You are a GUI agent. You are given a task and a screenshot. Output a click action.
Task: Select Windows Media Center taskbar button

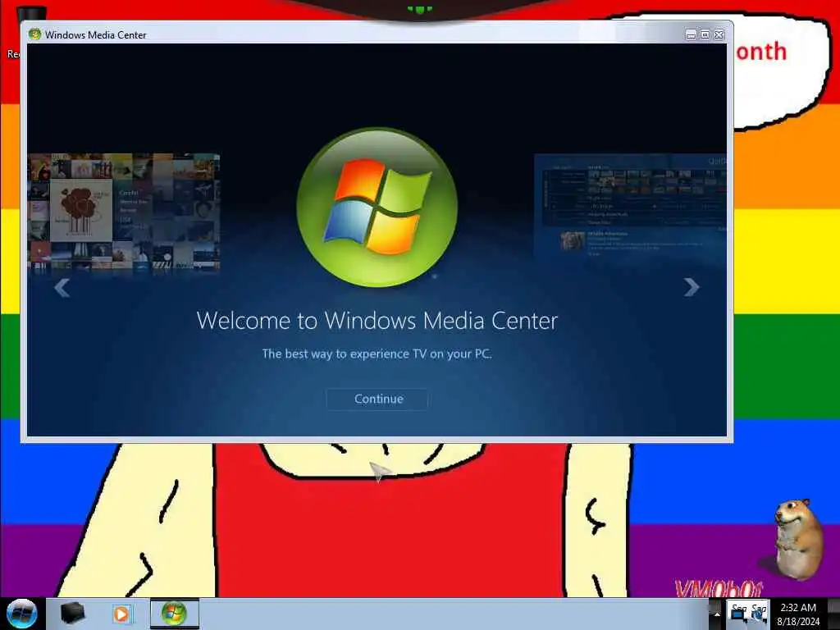pos(175,614)
